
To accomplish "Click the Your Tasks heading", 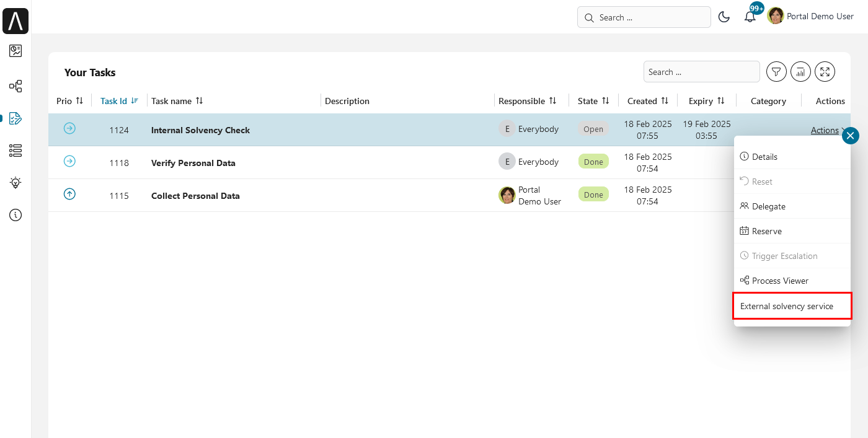I will [90, 72].
